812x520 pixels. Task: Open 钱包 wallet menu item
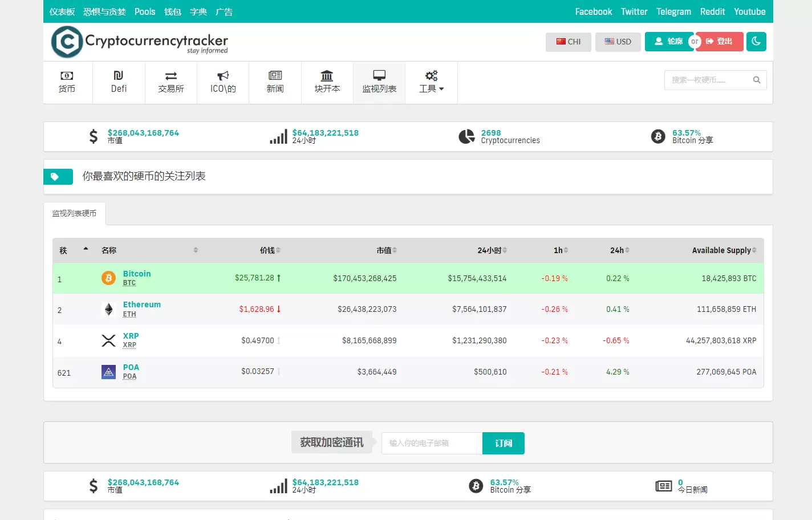tap(173, 11)
